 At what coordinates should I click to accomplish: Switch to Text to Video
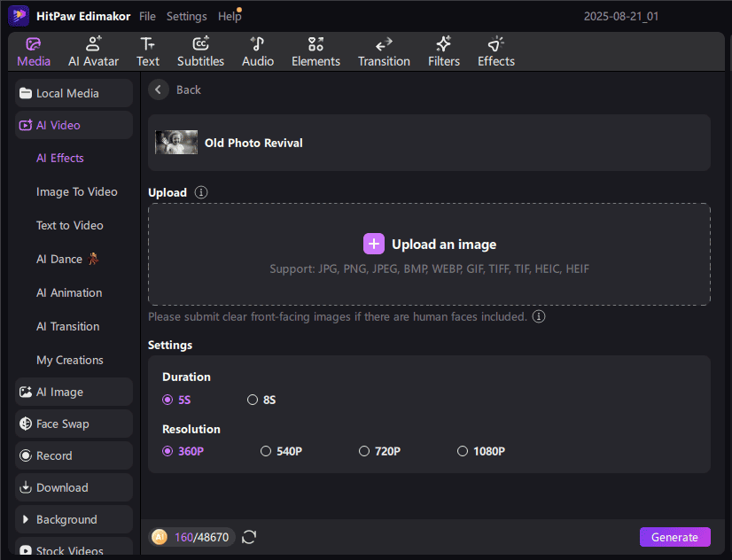(x=70, y=225)
